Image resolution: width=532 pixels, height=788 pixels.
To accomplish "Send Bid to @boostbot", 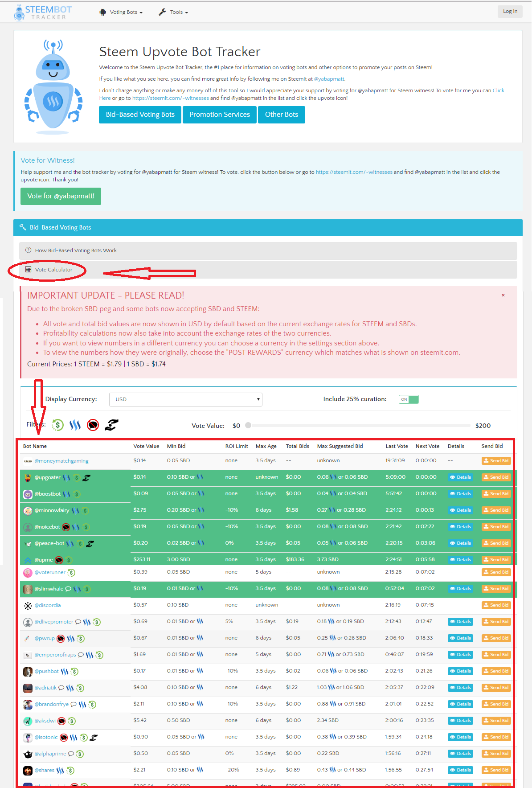I will (496, 494).
